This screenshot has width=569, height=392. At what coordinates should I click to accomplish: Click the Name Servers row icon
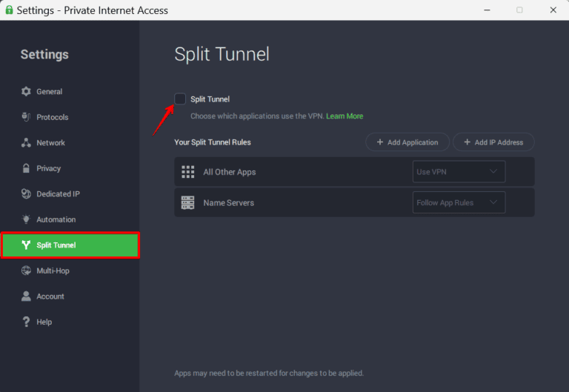[x=188, y=202]
